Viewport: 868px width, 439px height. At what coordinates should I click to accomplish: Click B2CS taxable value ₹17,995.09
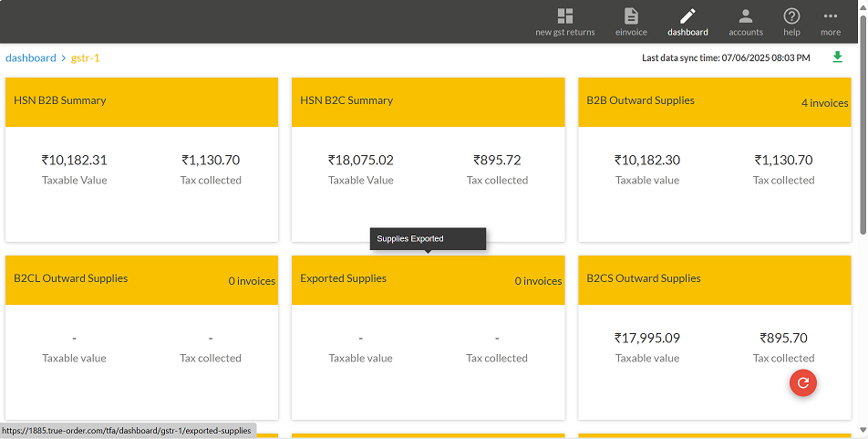point(647,338)
